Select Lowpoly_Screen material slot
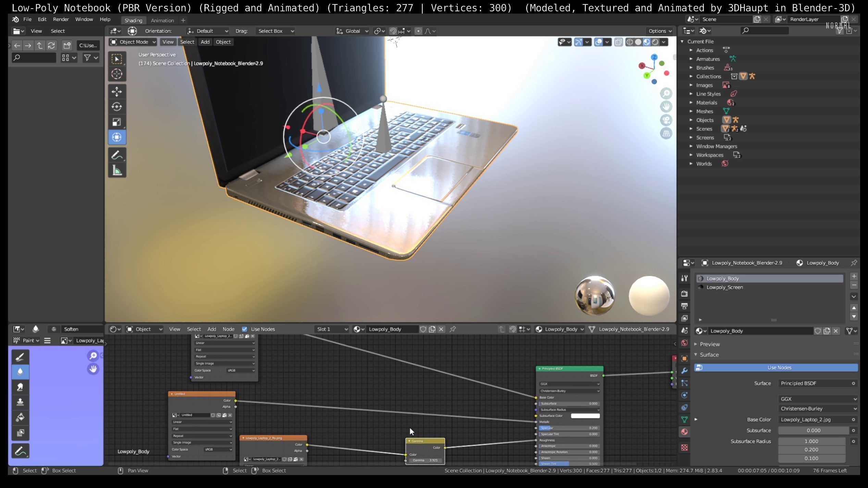This screenshot has width=868, height=488. click(724, 287)
